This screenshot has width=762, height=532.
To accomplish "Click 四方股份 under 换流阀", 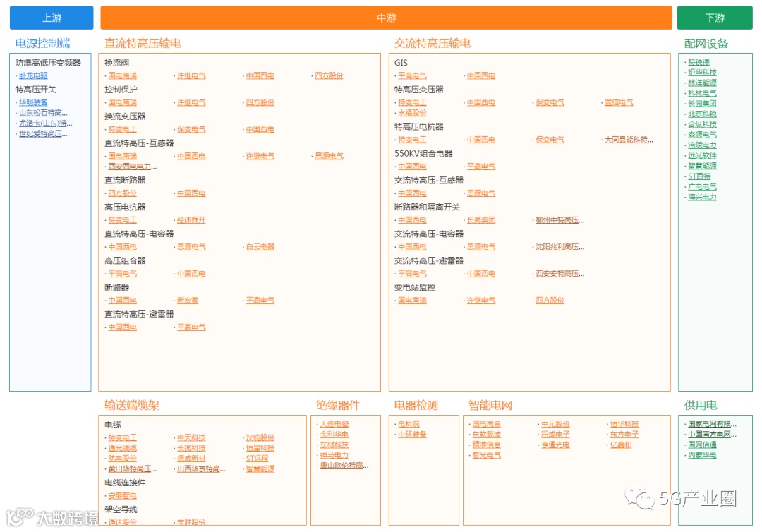I will tap(329, 75).
